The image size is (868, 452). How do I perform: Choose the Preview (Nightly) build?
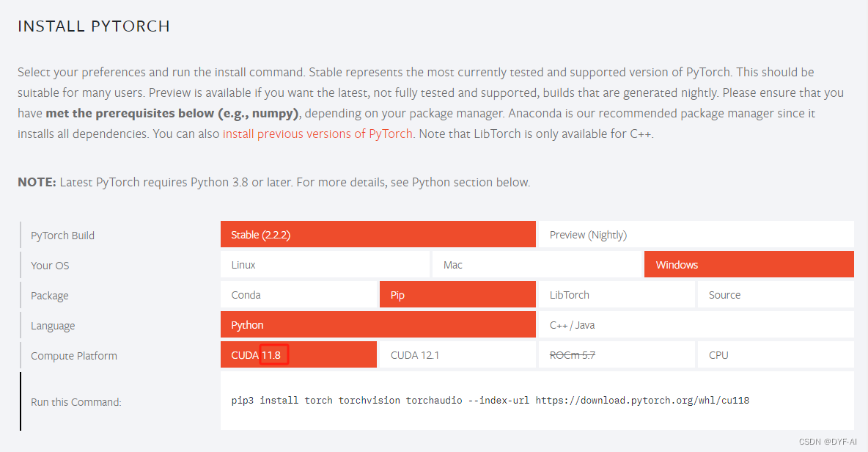pos(695,235)
